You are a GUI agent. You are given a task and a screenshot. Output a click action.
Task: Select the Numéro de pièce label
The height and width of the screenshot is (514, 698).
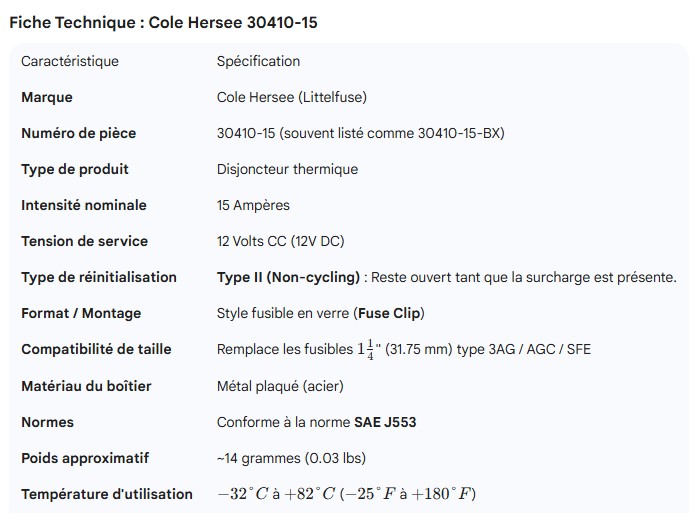78,134
